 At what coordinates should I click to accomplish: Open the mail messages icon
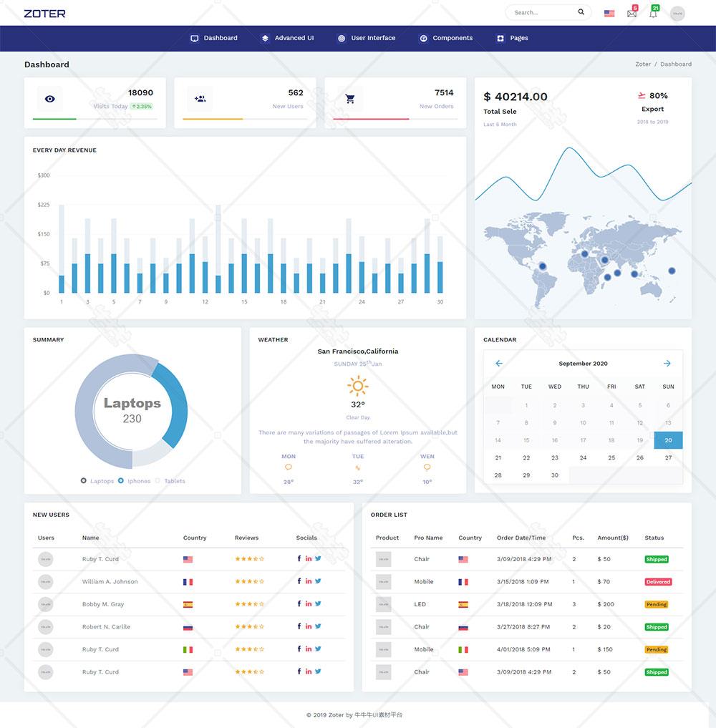click(x=632, y=14)
